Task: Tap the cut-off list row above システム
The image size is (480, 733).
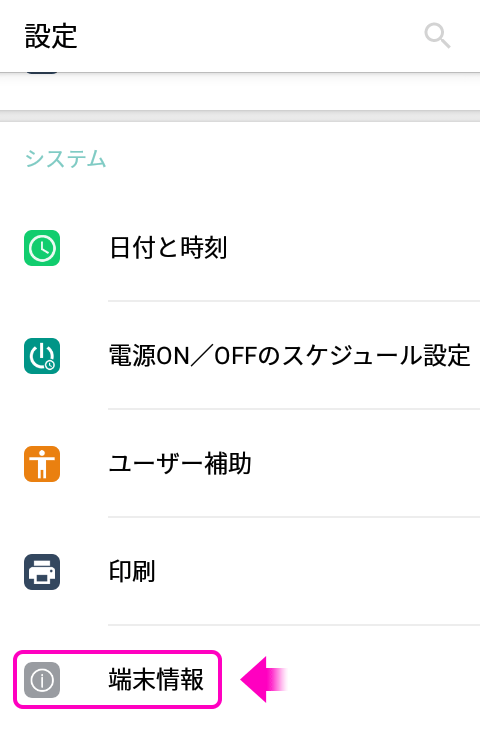Action: (240, 91)
